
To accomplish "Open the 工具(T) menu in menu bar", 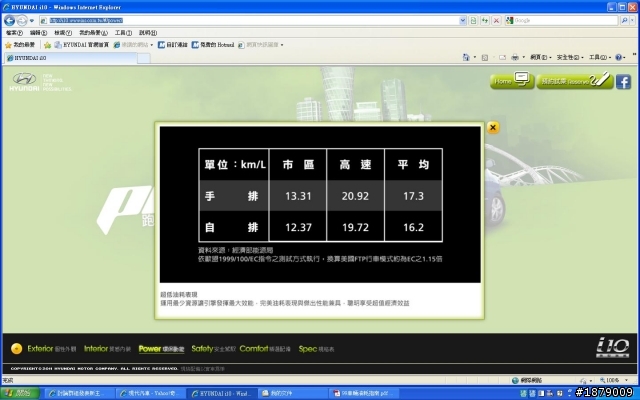I will (x=123, y=33).
